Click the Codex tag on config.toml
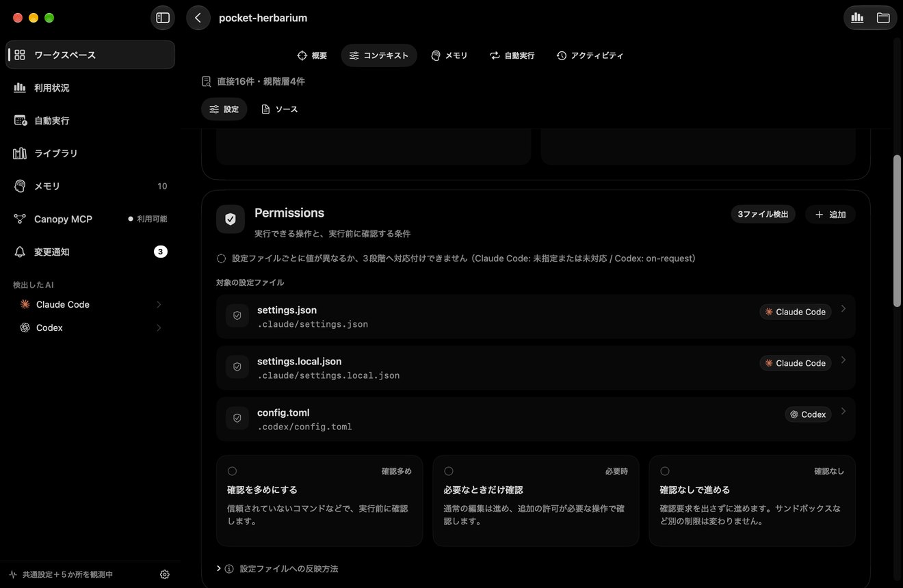This screenshot has height=588, width=903. pyautogui.click(x=808, y=414)
